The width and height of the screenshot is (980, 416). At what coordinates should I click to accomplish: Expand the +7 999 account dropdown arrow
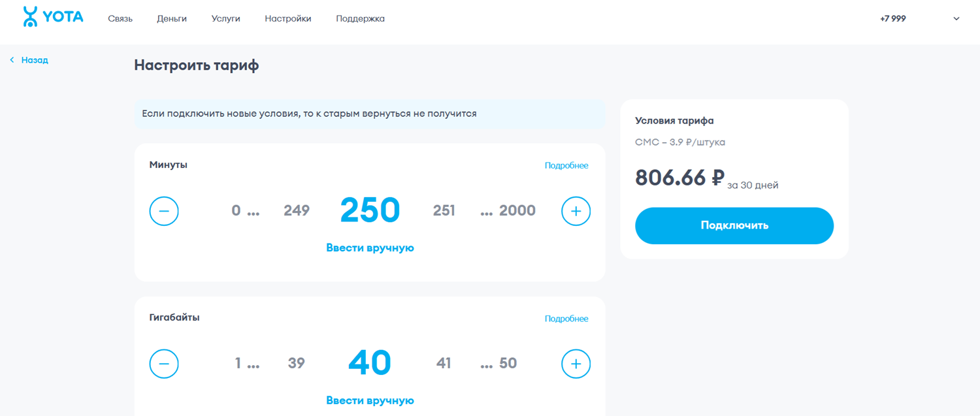(x=956, y=19)
